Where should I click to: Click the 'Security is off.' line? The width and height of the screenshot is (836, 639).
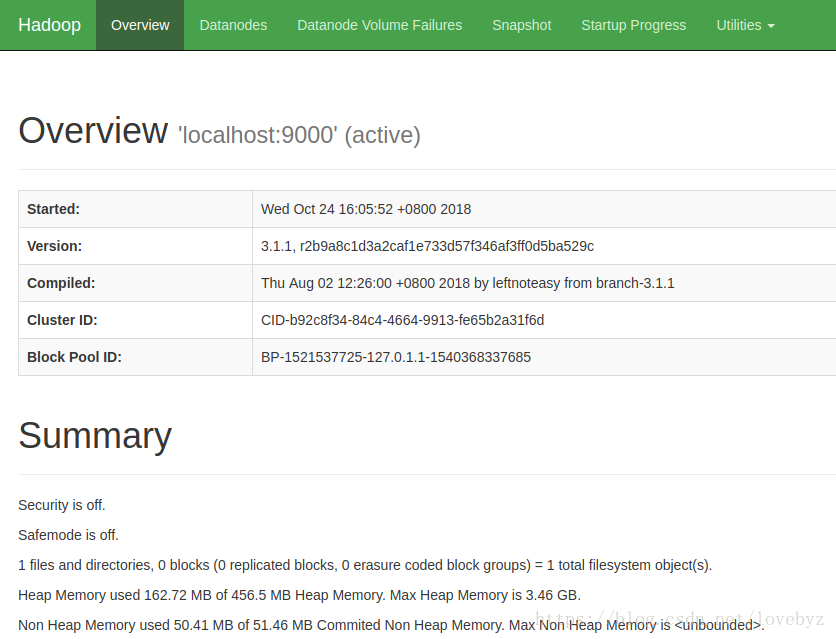62,505
